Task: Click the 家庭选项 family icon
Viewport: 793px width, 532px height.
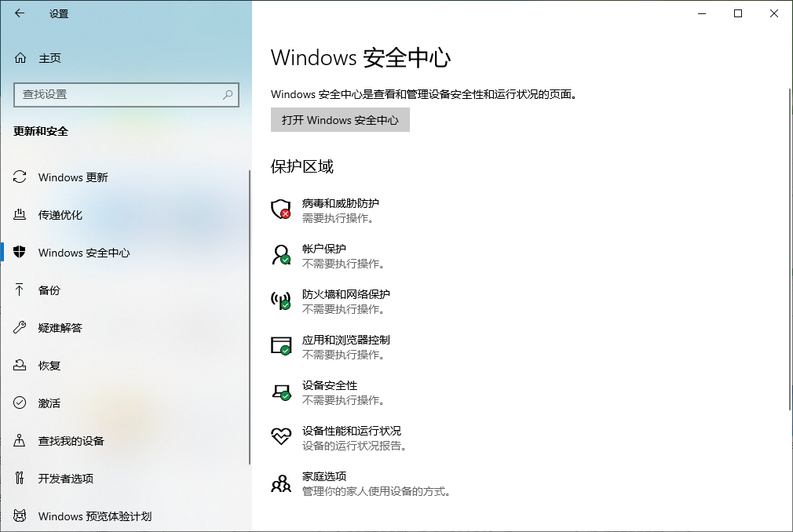Action: tap(281, 483)
